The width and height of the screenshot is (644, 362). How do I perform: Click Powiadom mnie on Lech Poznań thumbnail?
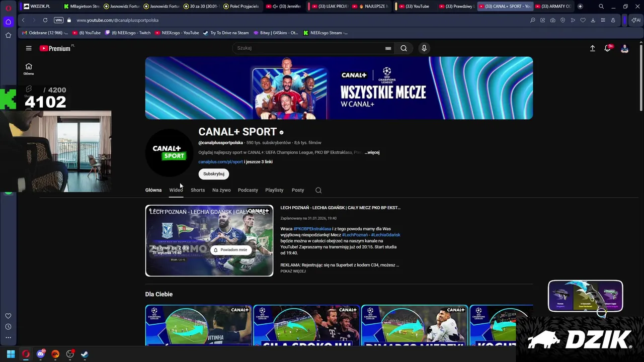click(231, 250)
